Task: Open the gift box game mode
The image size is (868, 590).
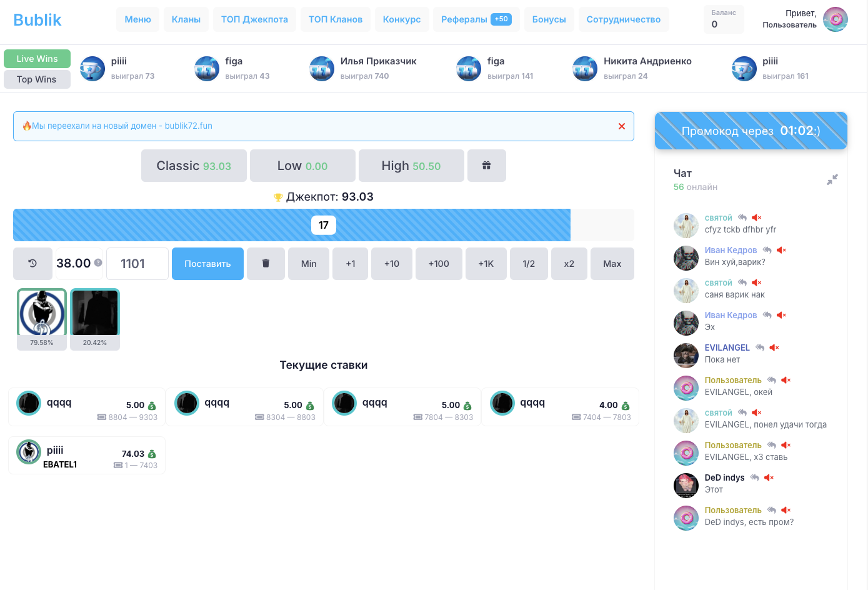Action: [486, 166]
